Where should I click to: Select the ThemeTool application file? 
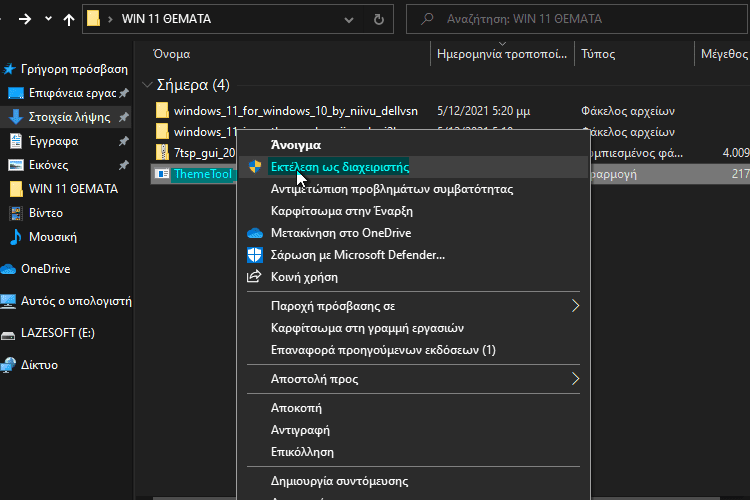click(x=203, y=174)
